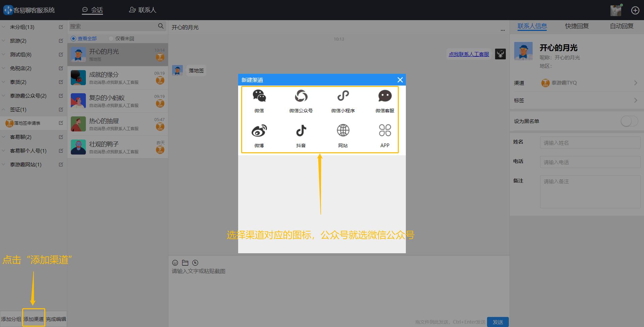Open chat history via clock icon
This screenshot has height=327, width=644.
(195, 263)
